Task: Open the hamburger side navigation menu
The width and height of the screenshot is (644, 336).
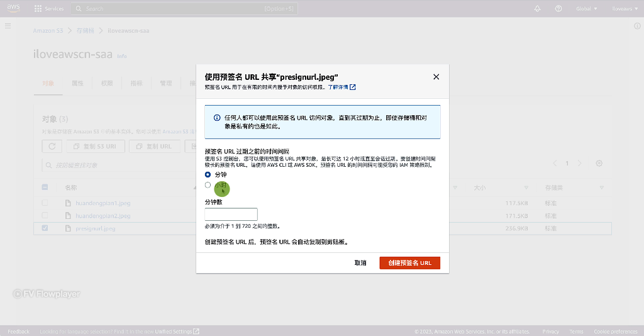Action: click(8, 26)
